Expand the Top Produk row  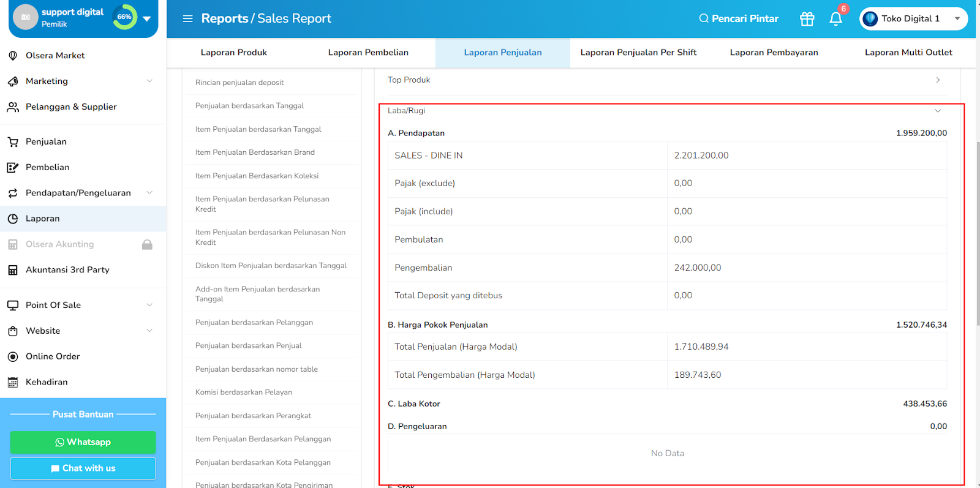coord(667,80)
